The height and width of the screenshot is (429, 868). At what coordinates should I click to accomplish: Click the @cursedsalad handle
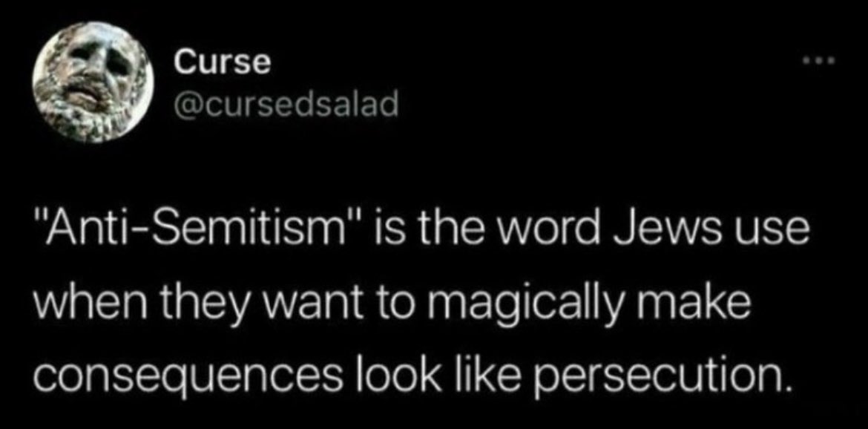(x=286, y=106)
